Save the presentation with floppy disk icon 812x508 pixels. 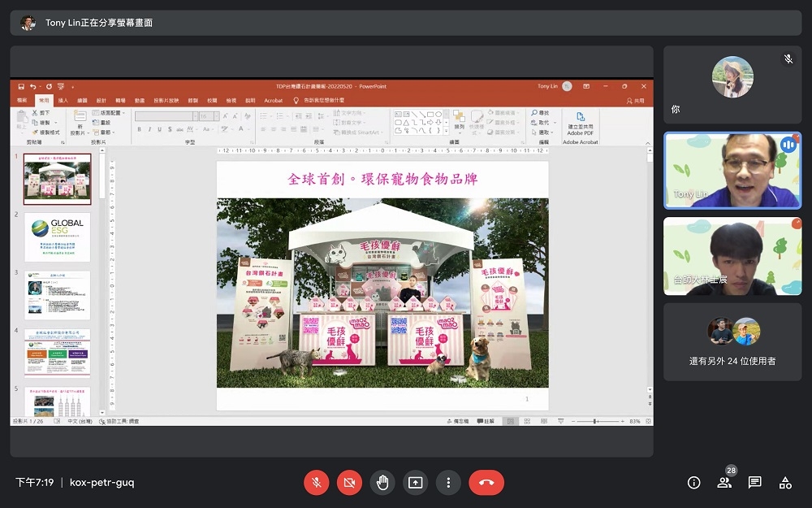tap(21, 87)
